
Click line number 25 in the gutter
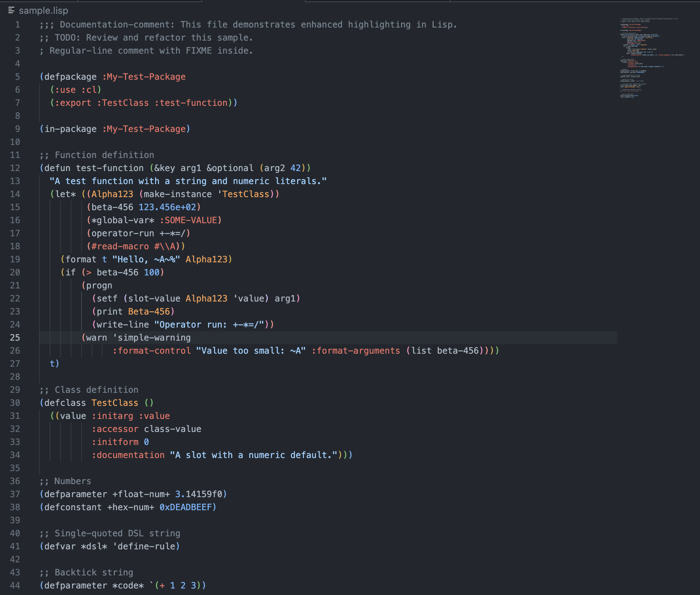pyautogui.click(x=15, y=338)
